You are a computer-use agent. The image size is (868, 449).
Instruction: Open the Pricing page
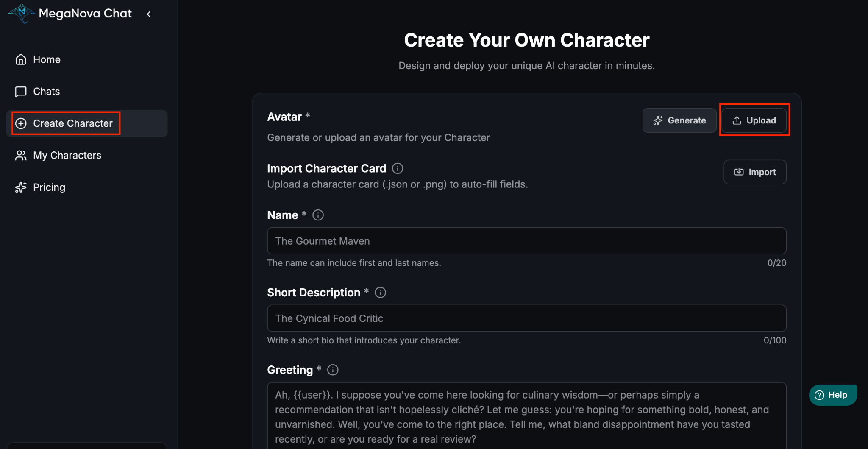click(x=49, y=187)
